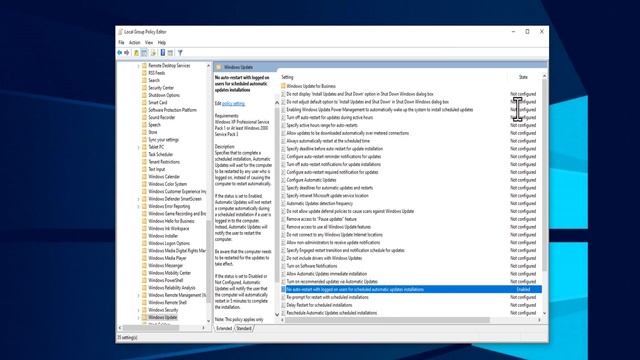Toggle the Show/Hide Action Pane icon
The height and width of the screenshot is (360, 640).
point(170,53)
